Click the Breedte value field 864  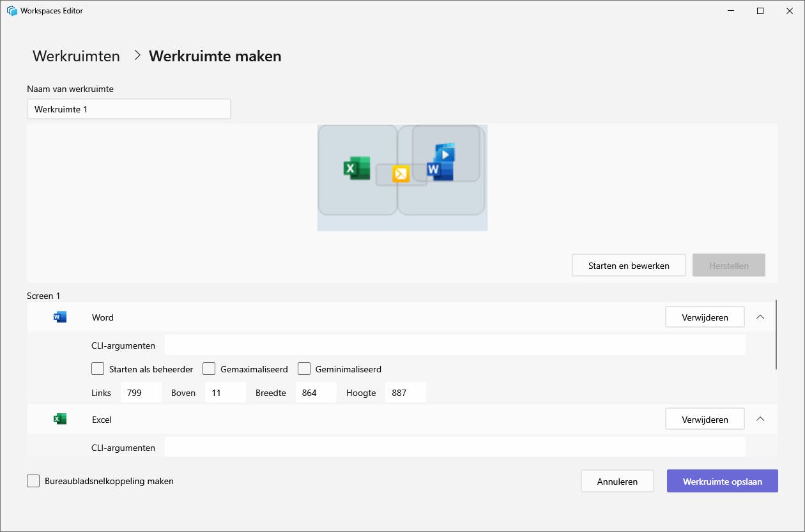316,393
